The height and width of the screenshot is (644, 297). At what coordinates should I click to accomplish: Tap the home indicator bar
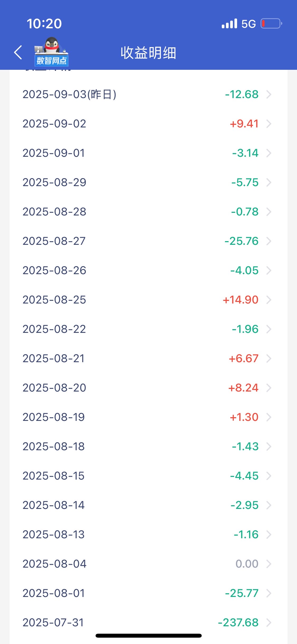click(x=149, y=636)
